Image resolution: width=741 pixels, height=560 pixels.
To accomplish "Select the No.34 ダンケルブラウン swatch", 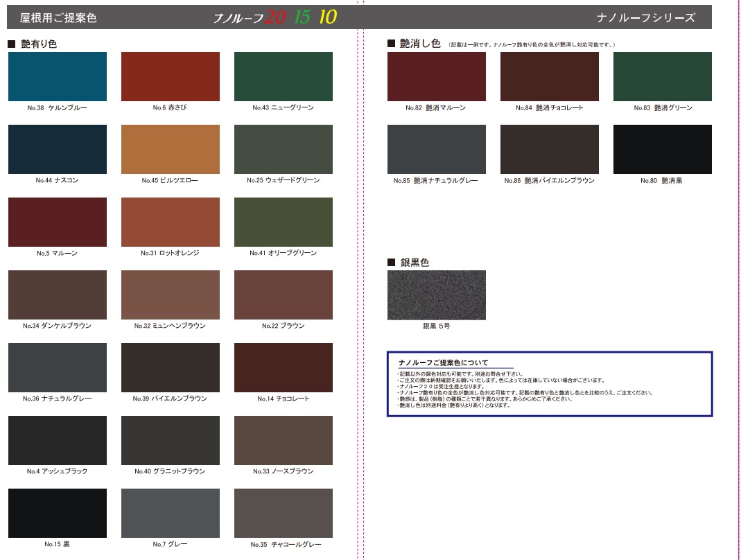I will click(58, 295).
